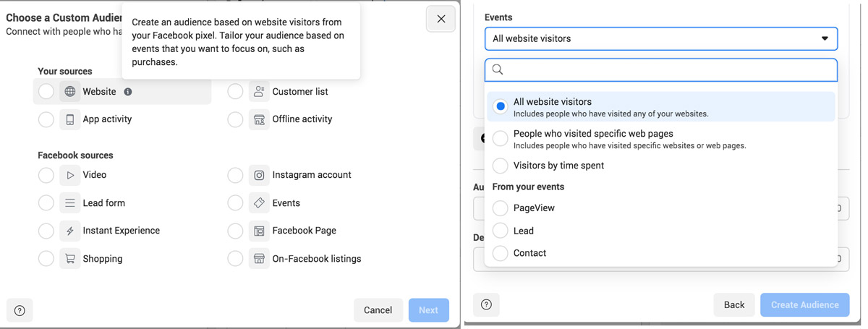Screen dimensions: 868x329
Task: Select the Website source radio button
Action: [x=46, y=92]
